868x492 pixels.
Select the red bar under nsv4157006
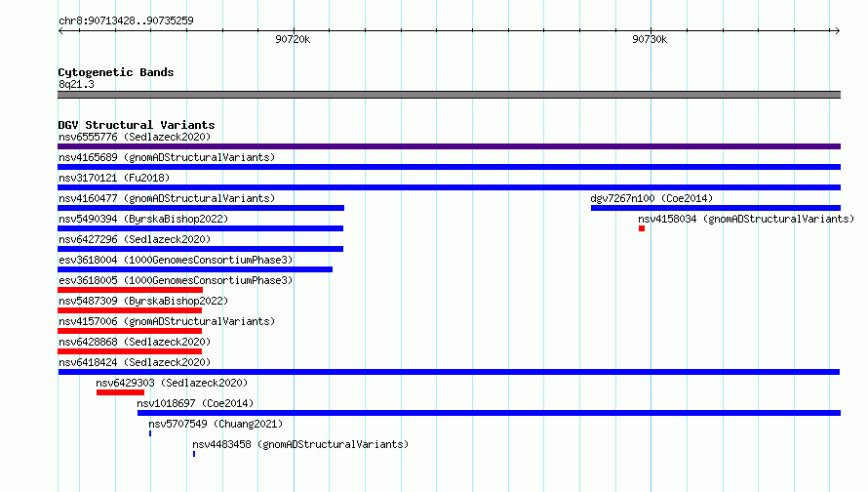pos(130,331)
